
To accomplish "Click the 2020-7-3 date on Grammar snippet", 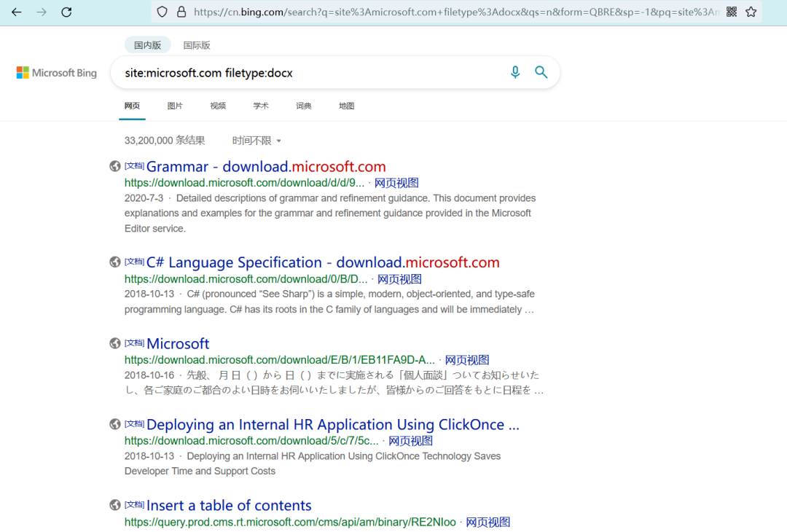I will (144, 199).
